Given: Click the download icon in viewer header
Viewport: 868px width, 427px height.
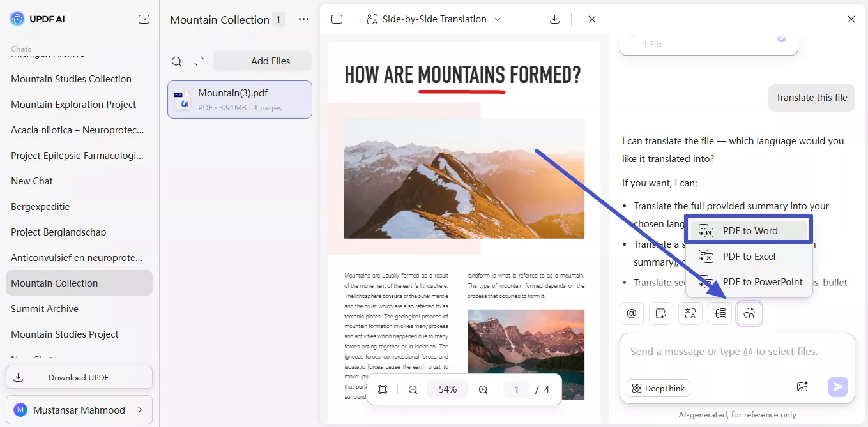Looking at the screenshot, I should point(554,19).
